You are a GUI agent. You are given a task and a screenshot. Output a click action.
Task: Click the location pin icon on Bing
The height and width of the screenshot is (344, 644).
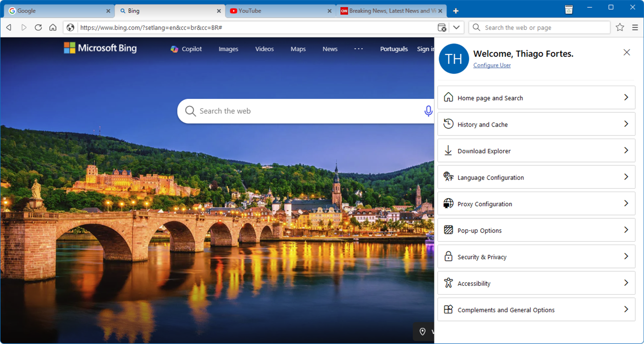pos(423,332)
